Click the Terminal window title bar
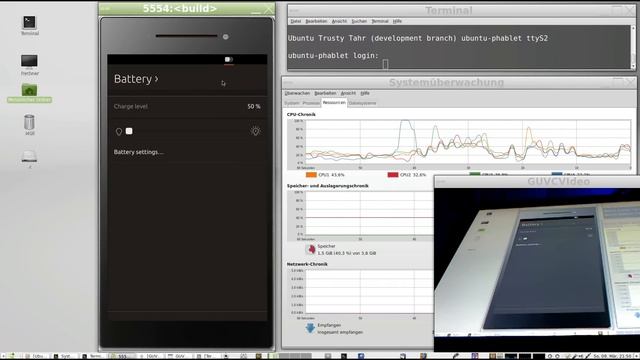This screenshot has width=640, height=360. coord(462,10)
